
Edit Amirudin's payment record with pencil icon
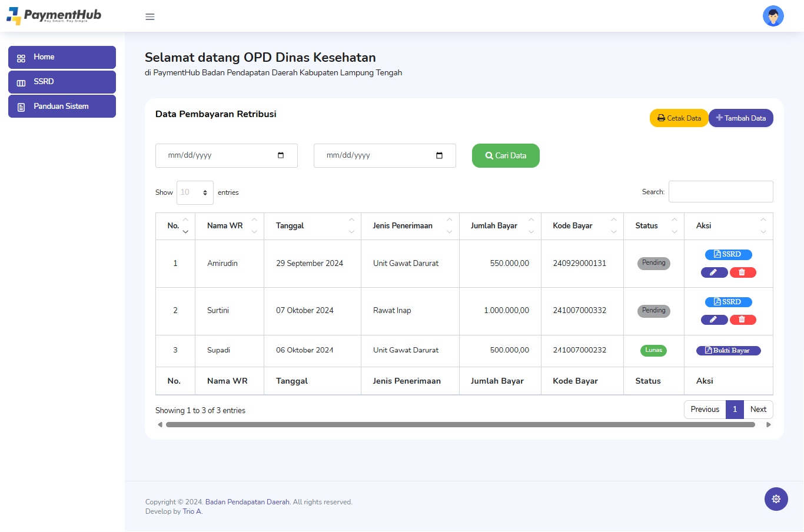tap(714, 272)
